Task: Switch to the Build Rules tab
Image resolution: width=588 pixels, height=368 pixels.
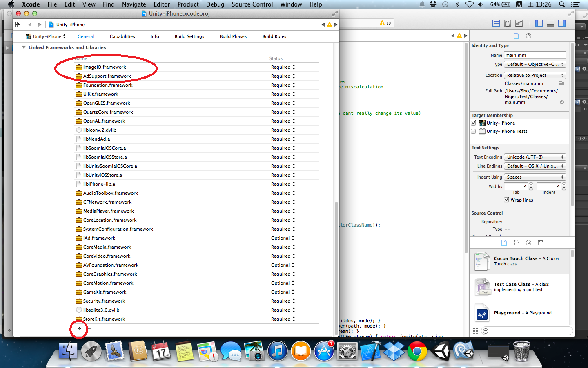Action: coord(274,36)
